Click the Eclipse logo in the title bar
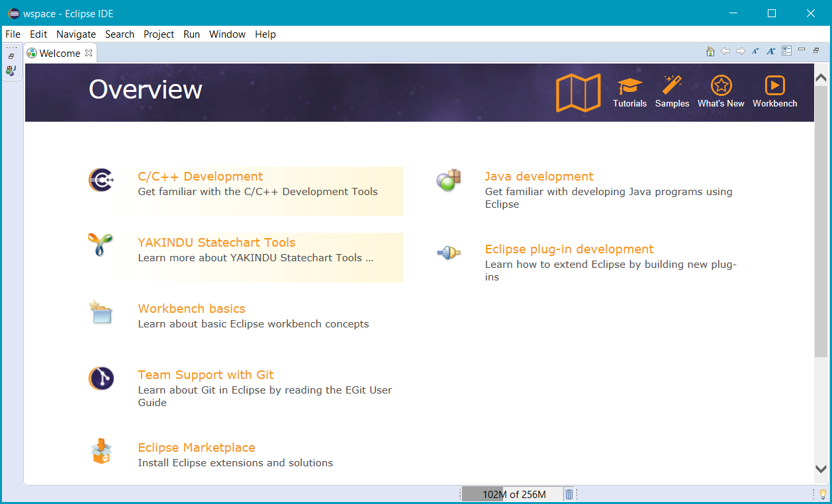 point(13,13)
